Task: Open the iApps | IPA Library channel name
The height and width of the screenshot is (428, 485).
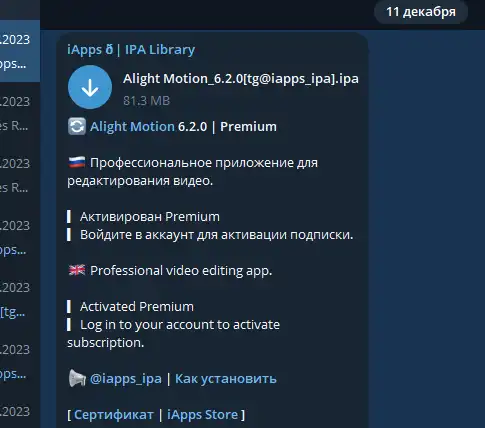Action: pyautogui.click(x=131, y=50)
